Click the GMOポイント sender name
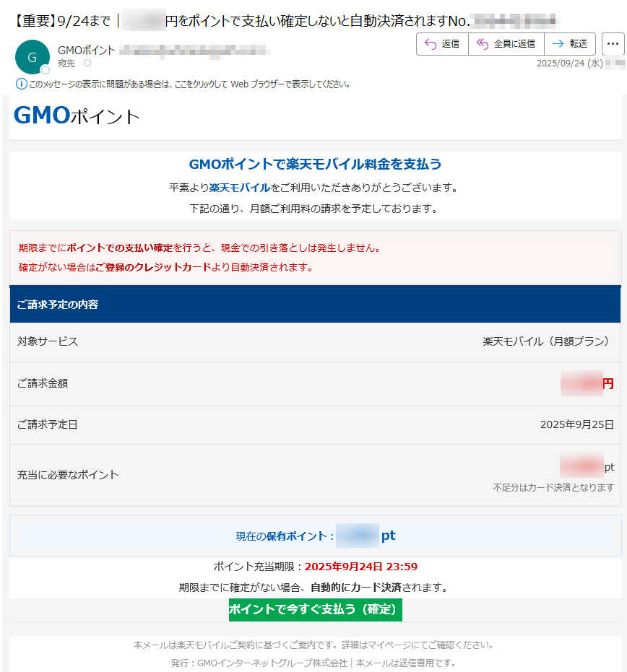627x672 pixels. pyautogui.click(x=86, y=51)
